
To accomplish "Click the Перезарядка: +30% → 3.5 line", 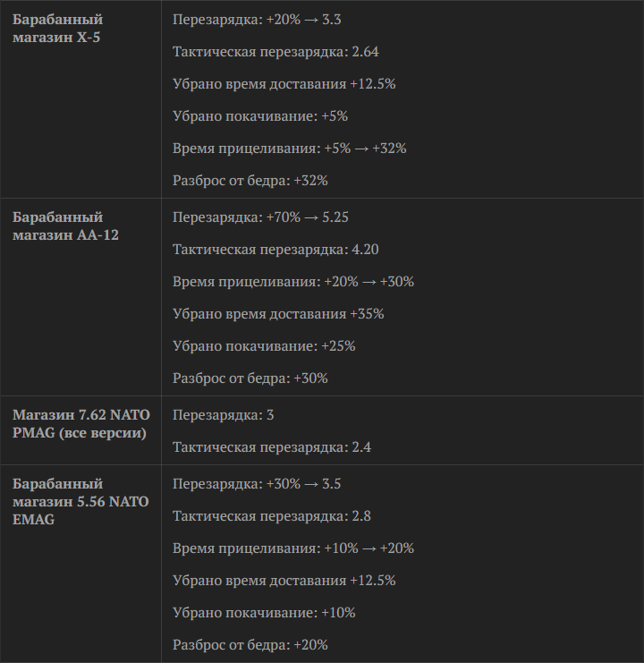I will click(257, 484).
